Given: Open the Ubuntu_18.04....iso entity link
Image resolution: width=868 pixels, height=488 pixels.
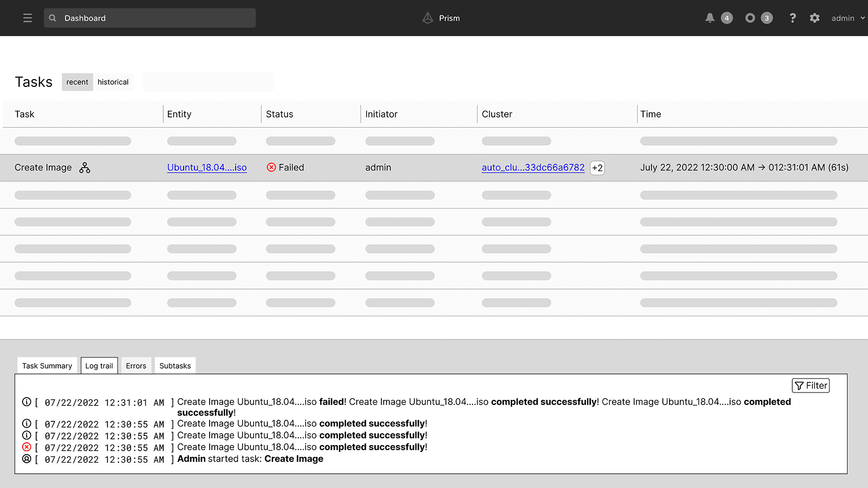Looking at the screenshot, I should (207, 168).
